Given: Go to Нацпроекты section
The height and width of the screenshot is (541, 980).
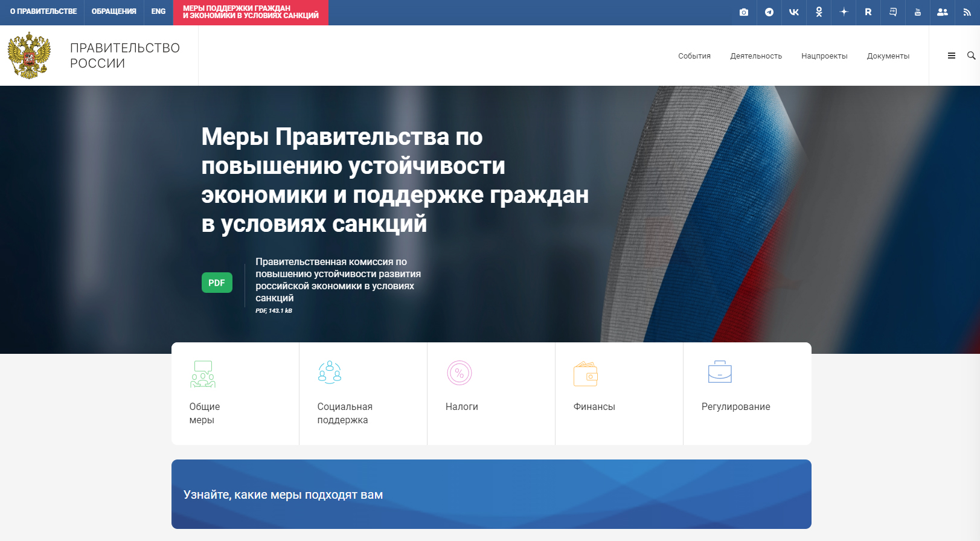Looking at the screenshot, I should pyautogui.click(x=824, y=56).
